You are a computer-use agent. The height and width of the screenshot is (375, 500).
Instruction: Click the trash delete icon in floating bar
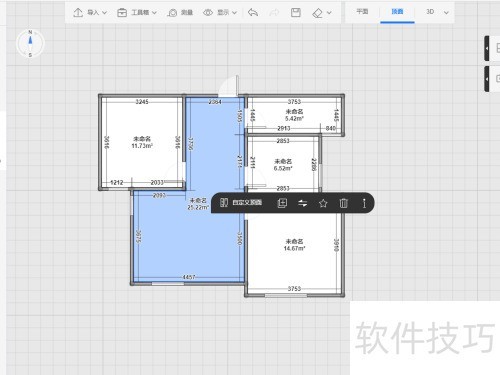(x=344, y=203)
